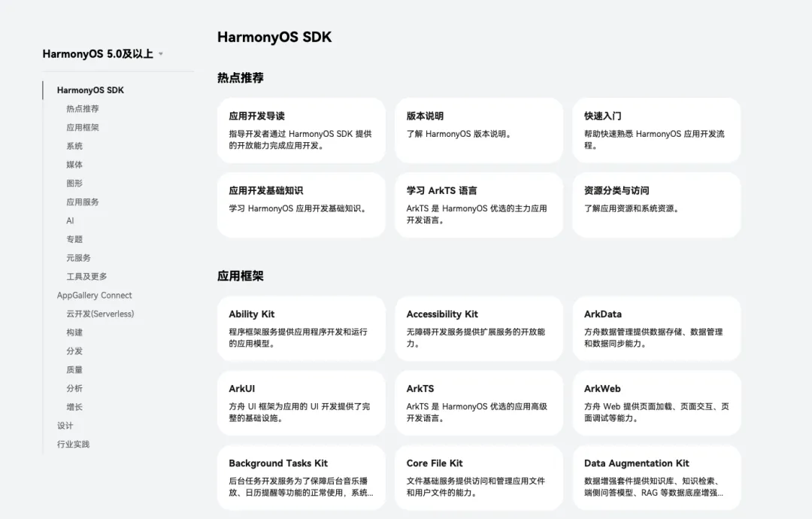This screenshot has height=519, width=812.
Task: Open the ArkData card
Action: [656, 329]
